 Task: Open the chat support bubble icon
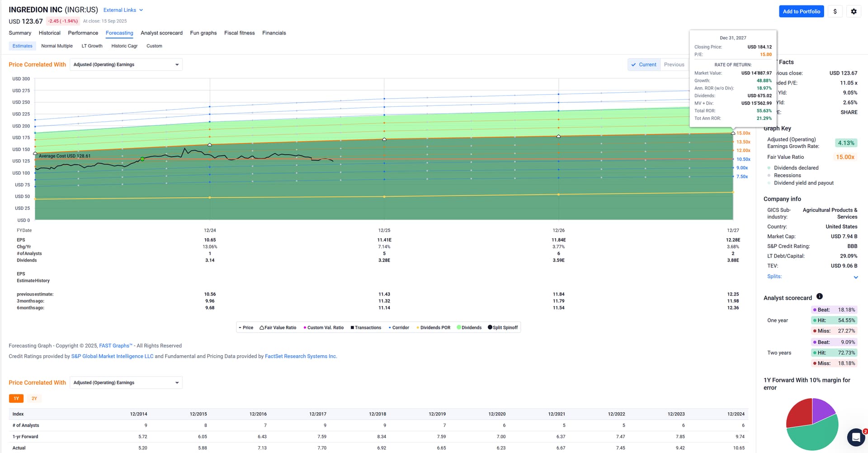855,437
